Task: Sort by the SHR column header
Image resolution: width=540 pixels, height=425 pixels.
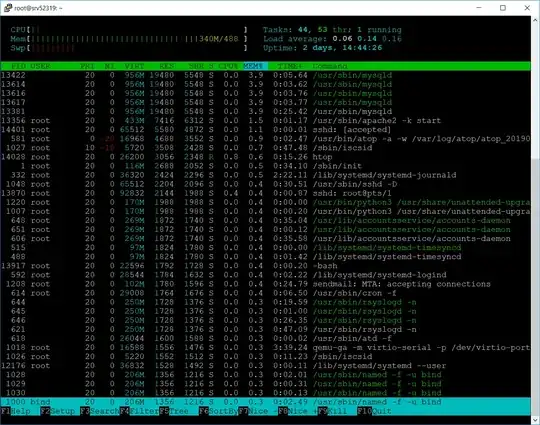Action: tap(196, 66)
